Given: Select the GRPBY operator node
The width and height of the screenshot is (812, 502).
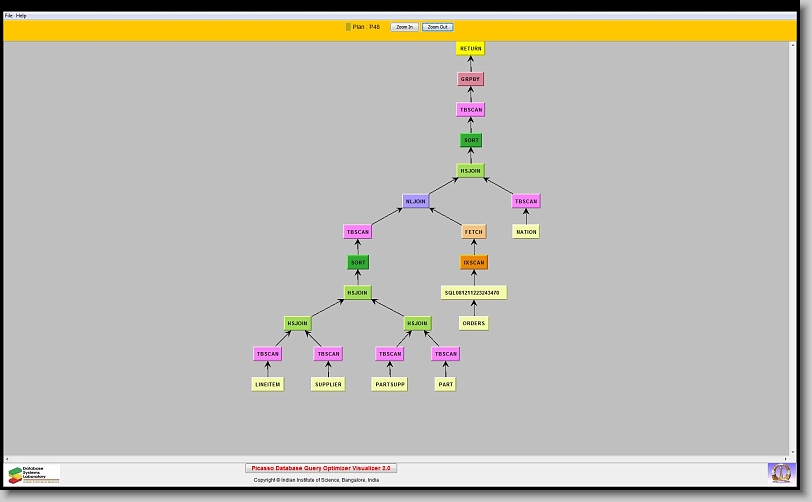Looking at the screenshot, I should point(470,79).
